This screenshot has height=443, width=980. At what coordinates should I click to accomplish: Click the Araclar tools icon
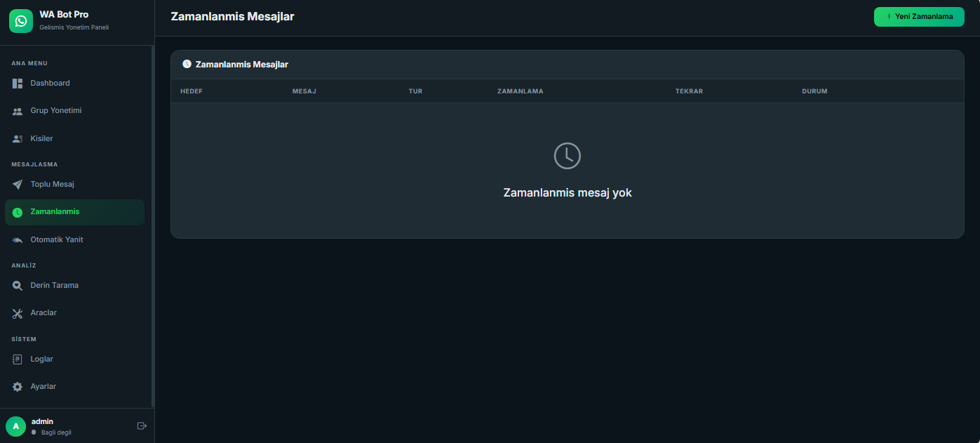(18, 313)
